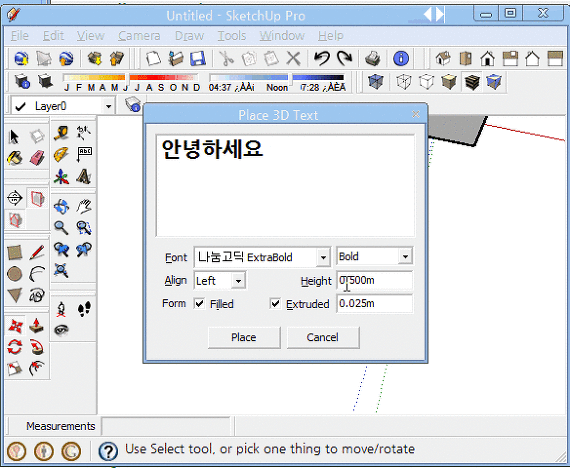Screen dimensions: 570x468
Task: Click the Measurements input box
Action: [x=166, y=426]
